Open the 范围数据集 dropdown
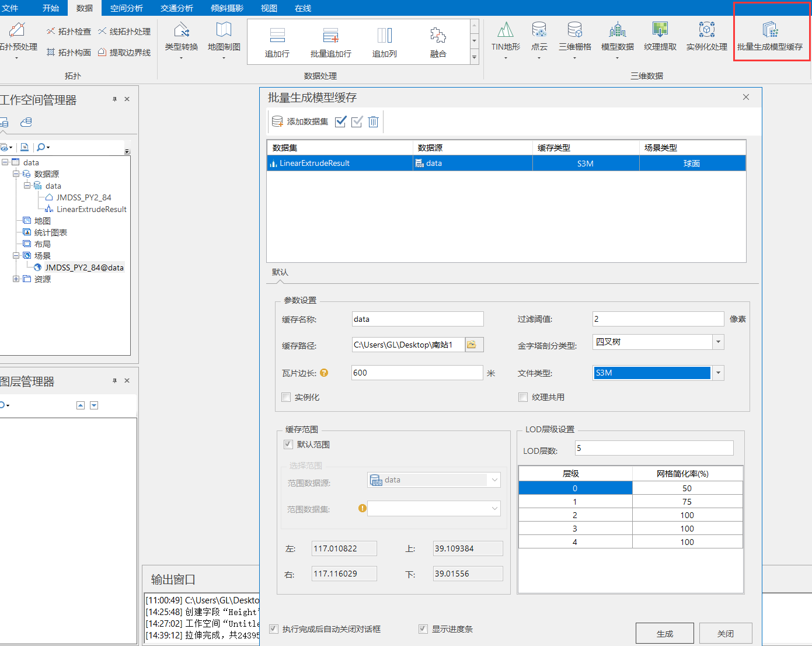 coord(494,509)
